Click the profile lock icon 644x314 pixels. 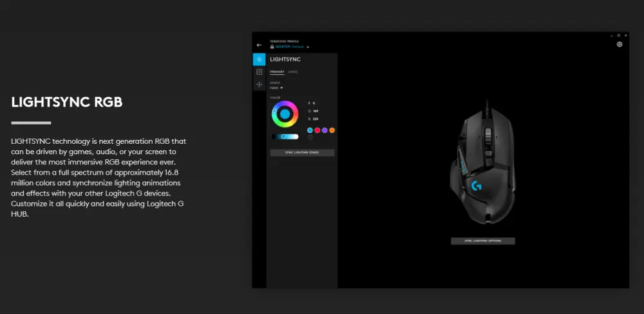[272, 47]
